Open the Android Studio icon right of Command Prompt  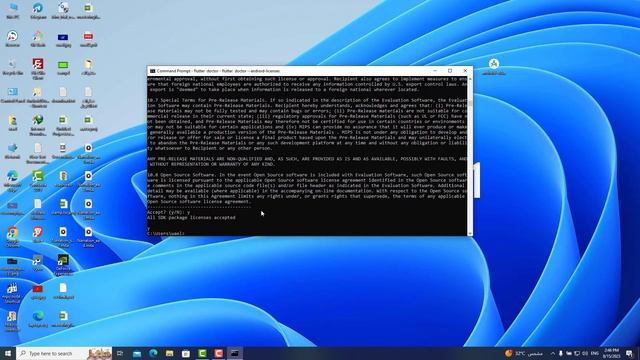(494, 67)
